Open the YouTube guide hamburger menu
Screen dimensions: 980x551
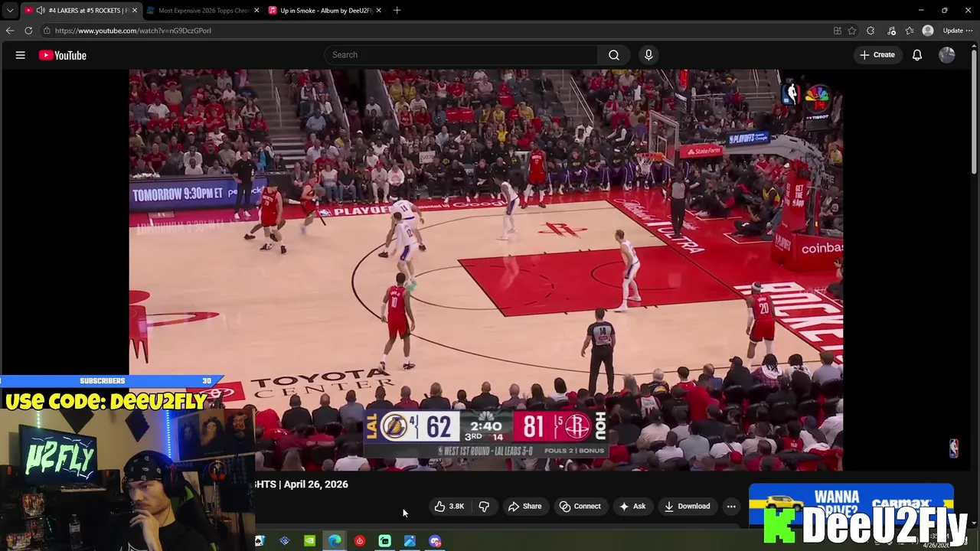pos(21,55)
